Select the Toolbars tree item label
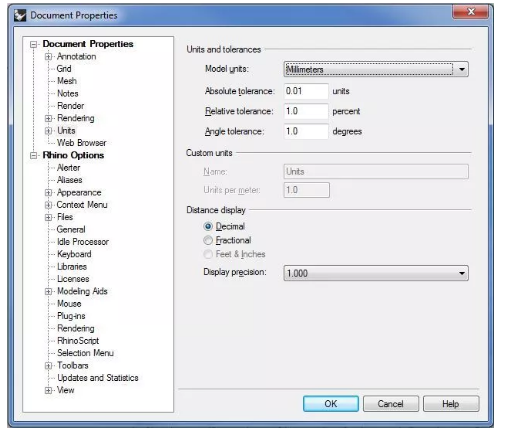Viewport: 505px width, 433px height. pos(73,366)
